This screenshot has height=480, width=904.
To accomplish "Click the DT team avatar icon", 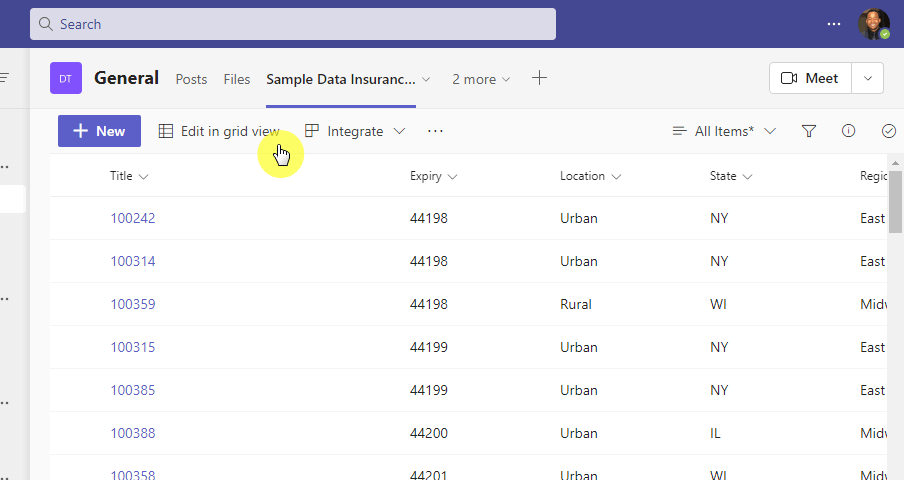I will pos(66,78).
